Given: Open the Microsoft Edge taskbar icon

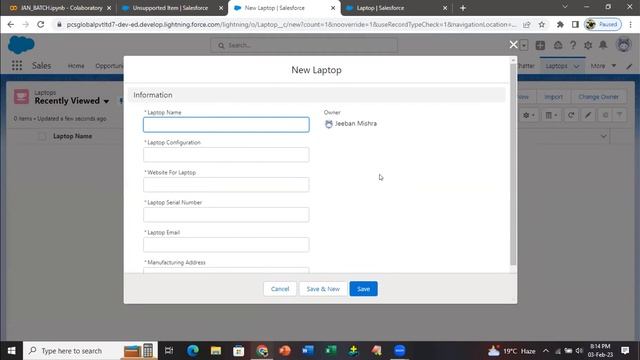Looking at the screenshot, I should coord(193,351).
